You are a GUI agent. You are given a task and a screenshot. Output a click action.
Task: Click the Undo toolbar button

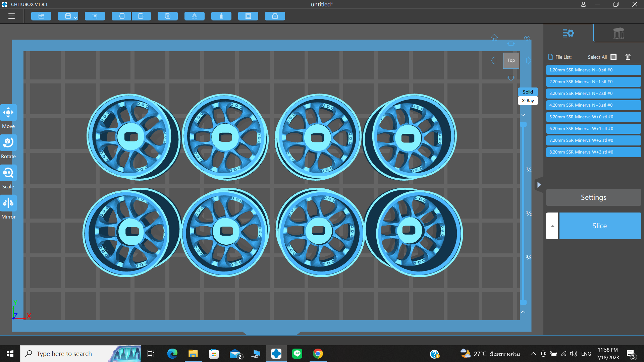coord(121,16)
